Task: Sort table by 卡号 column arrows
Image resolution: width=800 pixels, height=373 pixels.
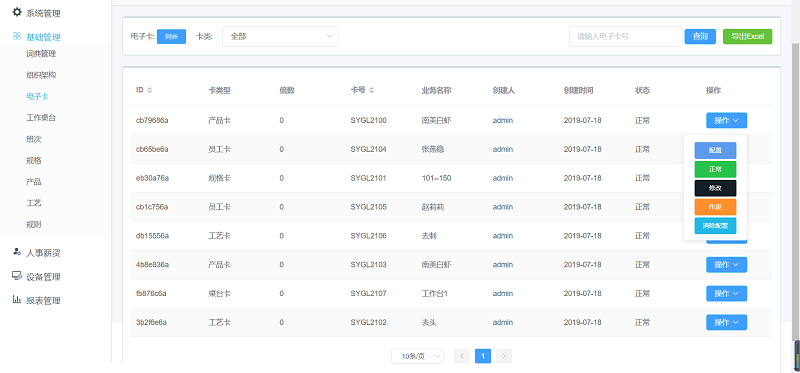Action: 371,90
